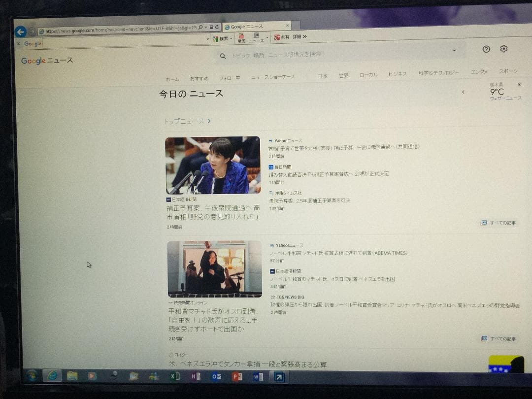Click the search magnifier in Google News search bar
The image size is (532, 399).
(x=223, y=57)
